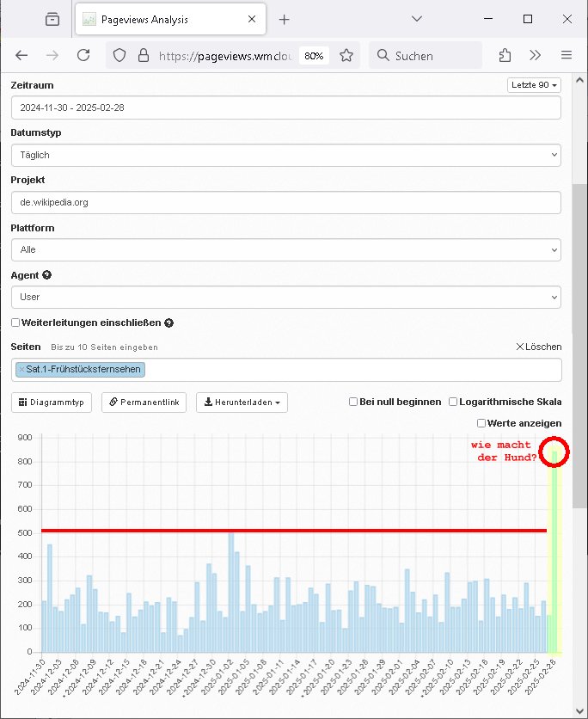Open the extensions puzzle icon

pos(505,56)
